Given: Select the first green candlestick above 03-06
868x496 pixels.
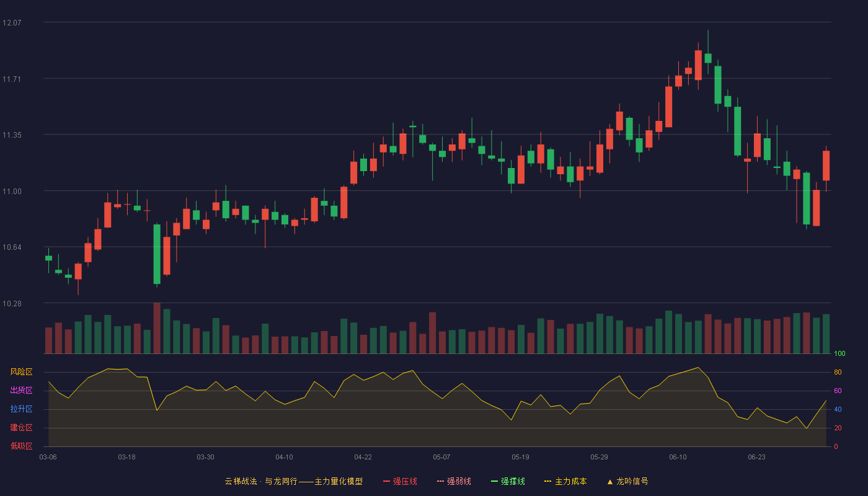Looking at the screenshot, I should pos(48,258).
